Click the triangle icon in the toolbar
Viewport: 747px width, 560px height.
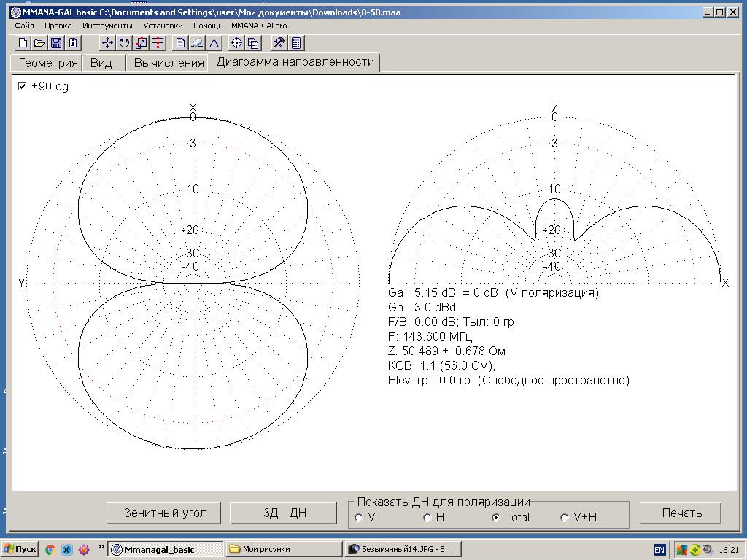click(x=214, y=43)
